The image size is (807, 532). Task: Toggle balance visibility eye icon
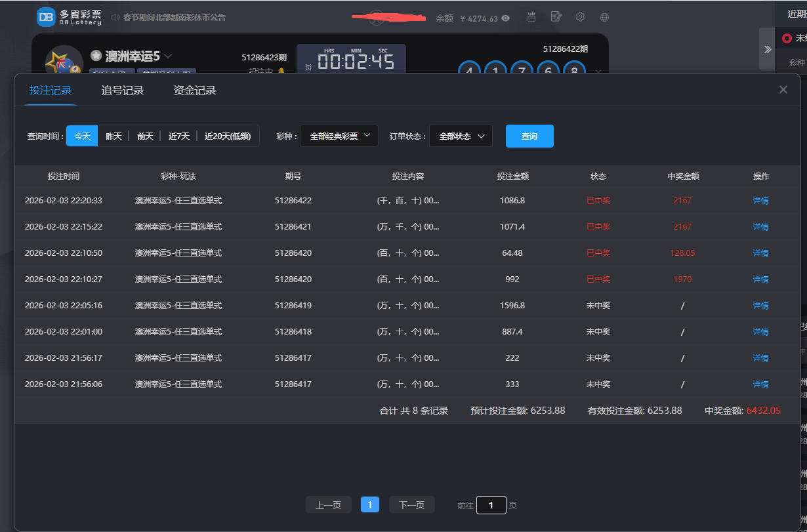pyautogui.click(x=506, y=18)
